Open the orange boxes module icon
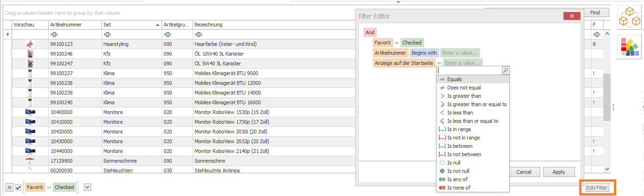Viewport: 644px width, 196px height. 629,18
